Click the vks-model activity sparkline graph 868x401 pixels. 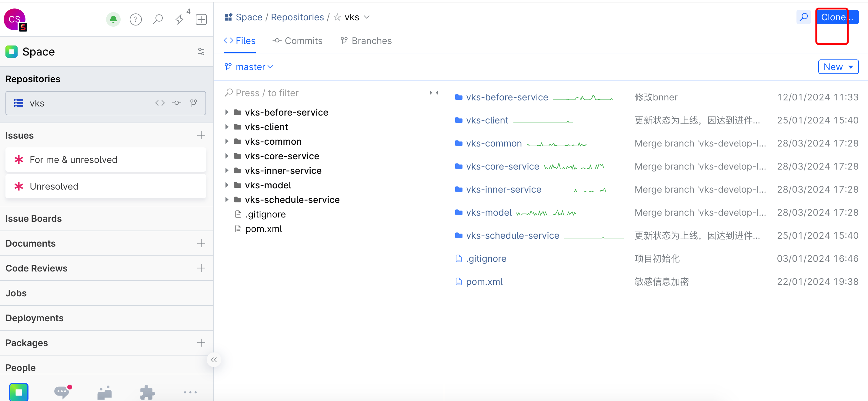pyautogui.click(x=546, y=213)
